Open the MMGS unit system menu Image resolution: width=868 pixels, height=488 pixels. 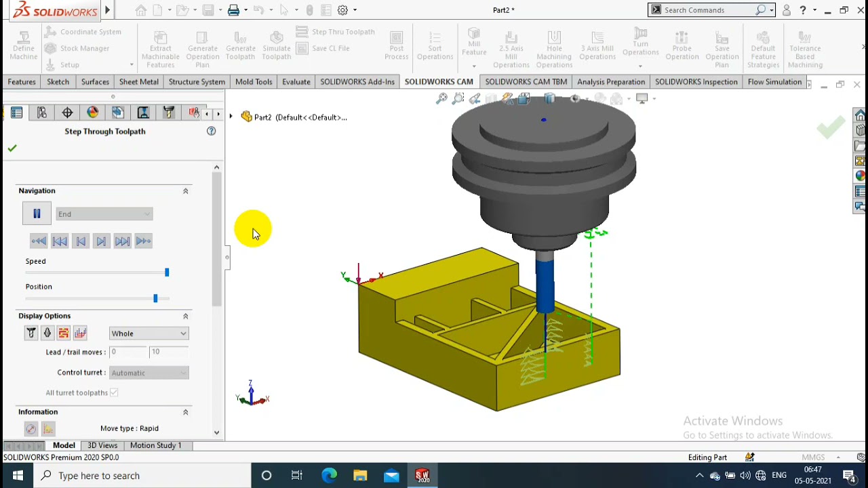[821, 457]
